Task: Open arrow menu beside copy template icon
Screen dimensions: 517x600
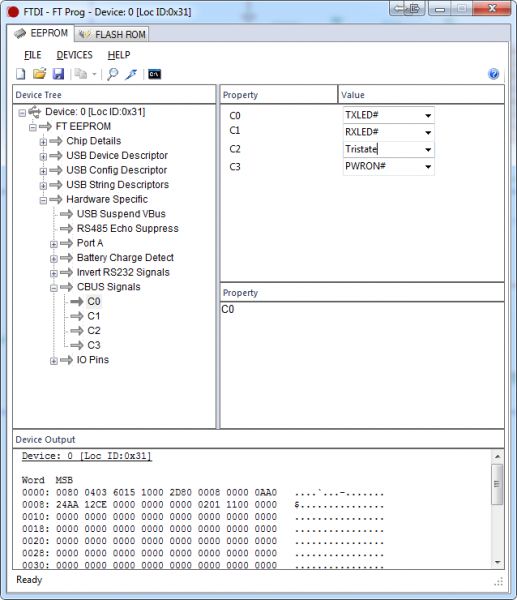Action: pyautogui.click(x=94, y=74)
